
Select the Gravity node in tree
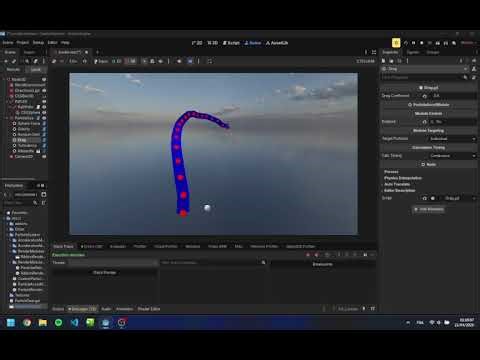(x=24, y=129)
